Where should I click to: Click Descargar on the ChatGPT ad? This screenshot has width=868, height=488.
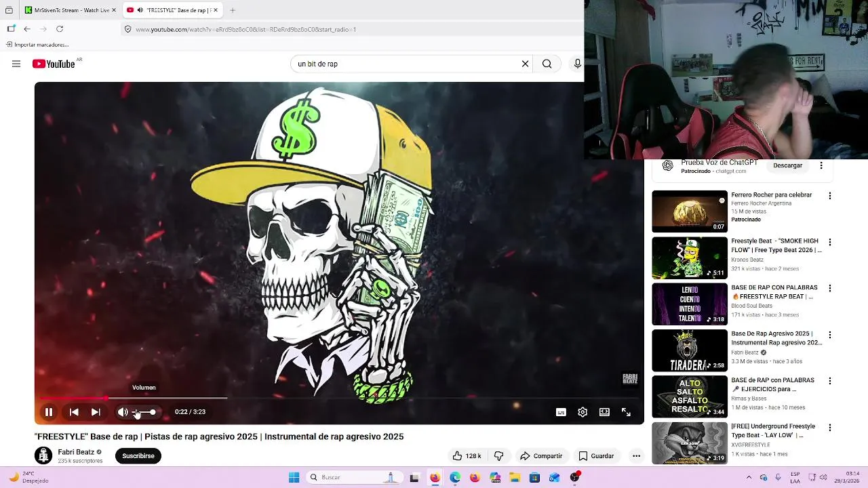[788, 165]
